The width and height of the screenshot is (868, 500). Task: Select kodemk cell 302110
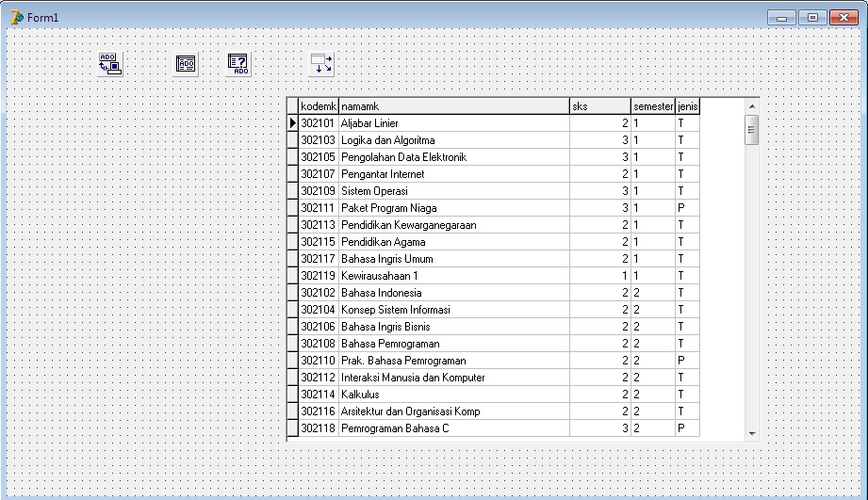(319, 361)
